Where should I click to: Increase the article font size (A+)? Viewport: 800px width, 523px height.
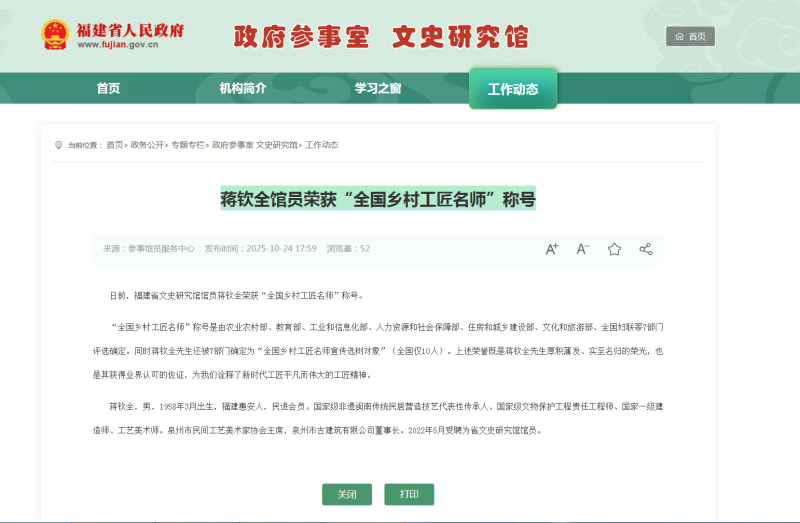(551, 249)
